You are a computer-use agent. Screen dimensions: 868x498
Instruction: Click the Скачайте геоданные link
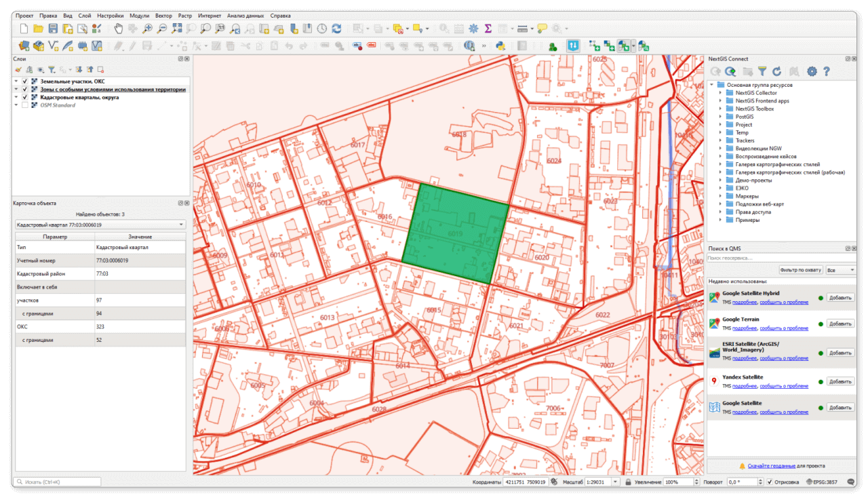point(772,466)
